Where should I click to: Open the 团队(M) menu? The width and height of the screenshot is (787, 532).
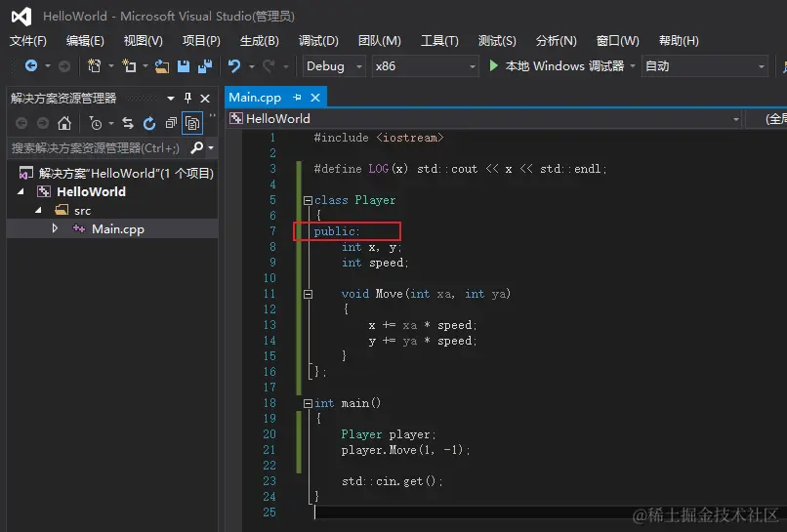point(380,41)
